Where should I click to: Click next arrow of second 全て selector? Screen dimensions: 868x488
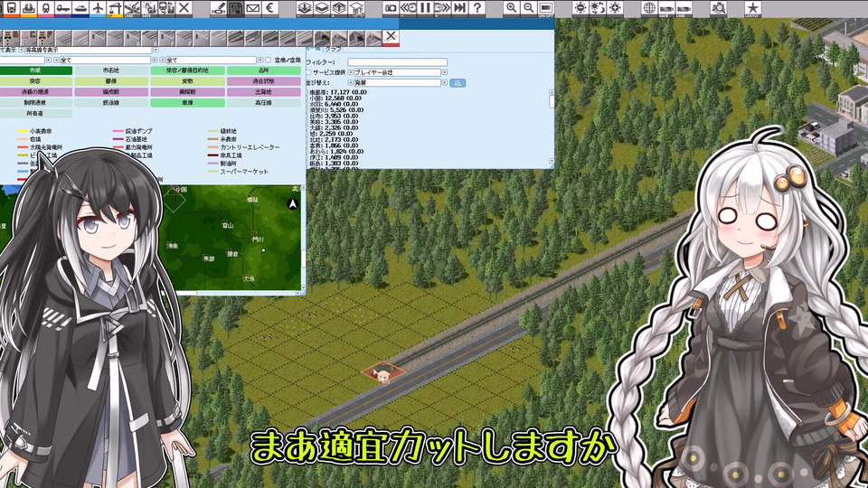pyautogui.click(x=260, y=60)
